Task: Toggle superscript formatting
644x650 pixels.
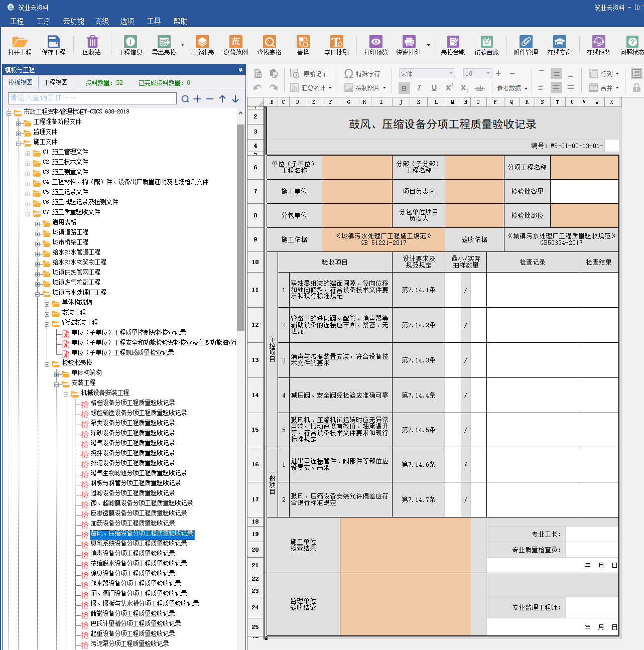Action: coord(449,88)
